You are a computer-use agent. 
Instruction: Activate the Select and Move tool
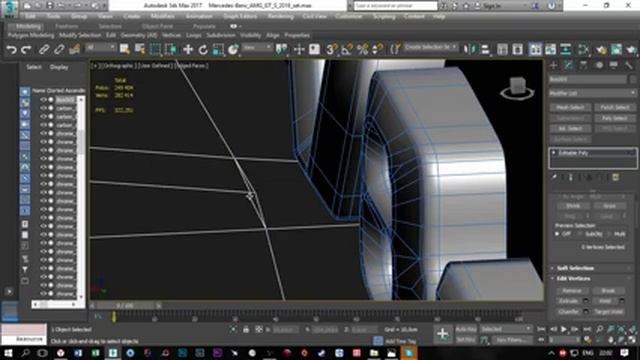188,49
